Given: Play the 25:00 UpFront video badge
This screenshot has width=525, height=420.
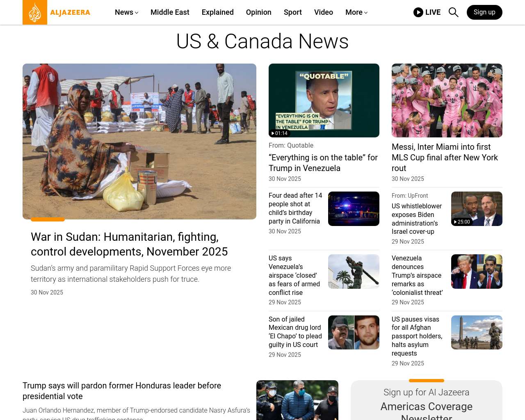Looking at the screenshot, I should (x=462, y=222).
